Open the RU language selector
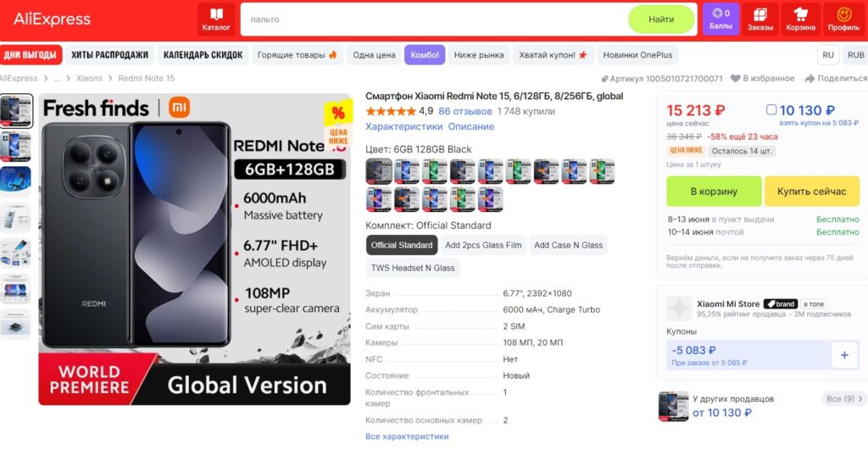The image size is (868, 455). 828,55
